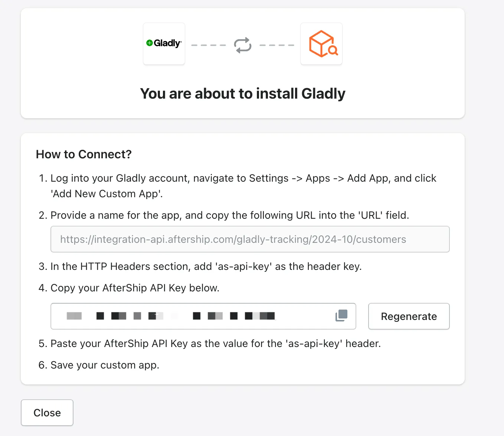Click Regenerate to create a new API key
The width and height of the screenshot is (504, 436).
click(408, 316)
